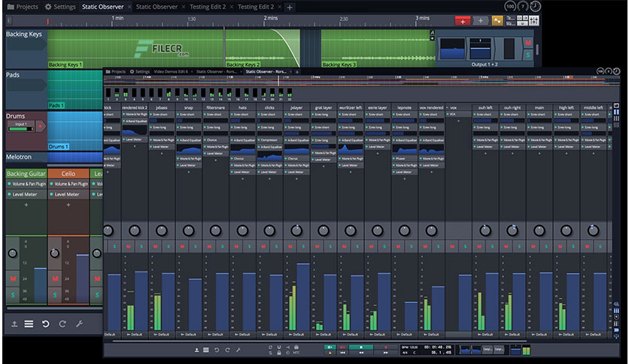Select the Backing Guitar channel header
Viewport: 629px width, 364px height.
pyautogui.click(x=26, y=174)
